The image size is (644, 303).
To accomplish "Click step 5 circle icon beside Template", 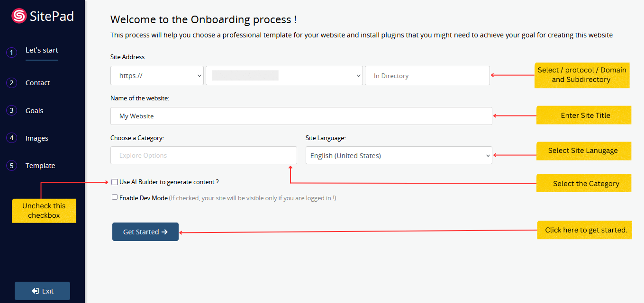I will tap(11, 166).
